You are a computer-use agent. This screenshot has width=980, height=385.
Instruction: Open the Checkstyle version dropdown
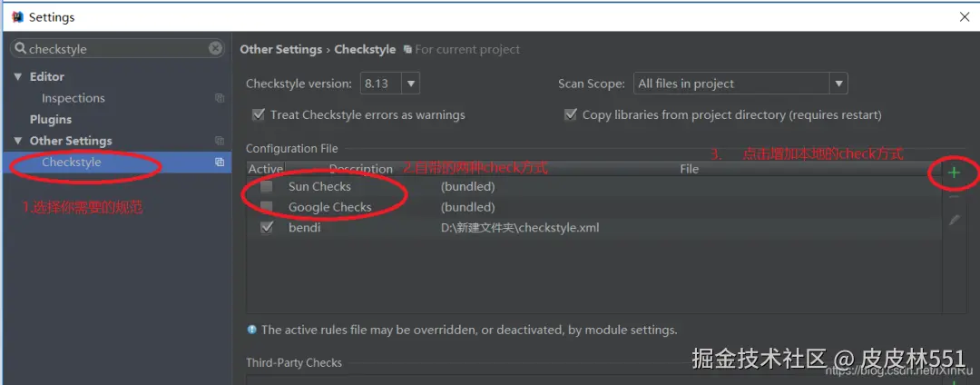pyautogui.click(x=411, y=84)
